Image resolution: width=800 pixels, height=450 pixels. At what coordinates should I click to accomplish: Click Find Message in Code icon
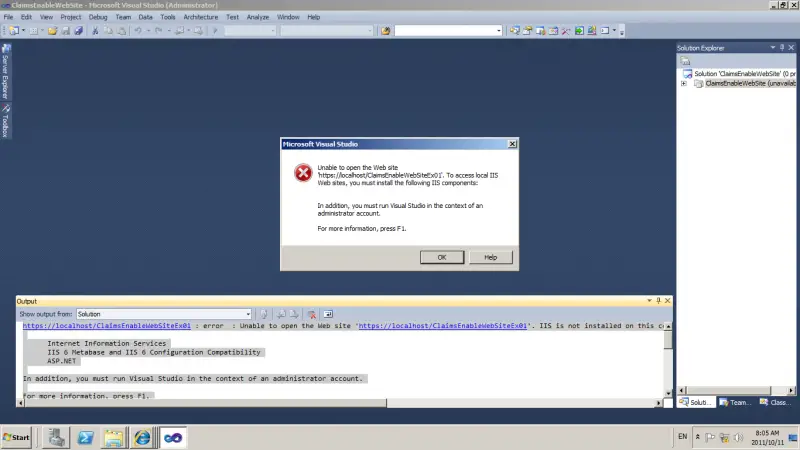[264, 314]
